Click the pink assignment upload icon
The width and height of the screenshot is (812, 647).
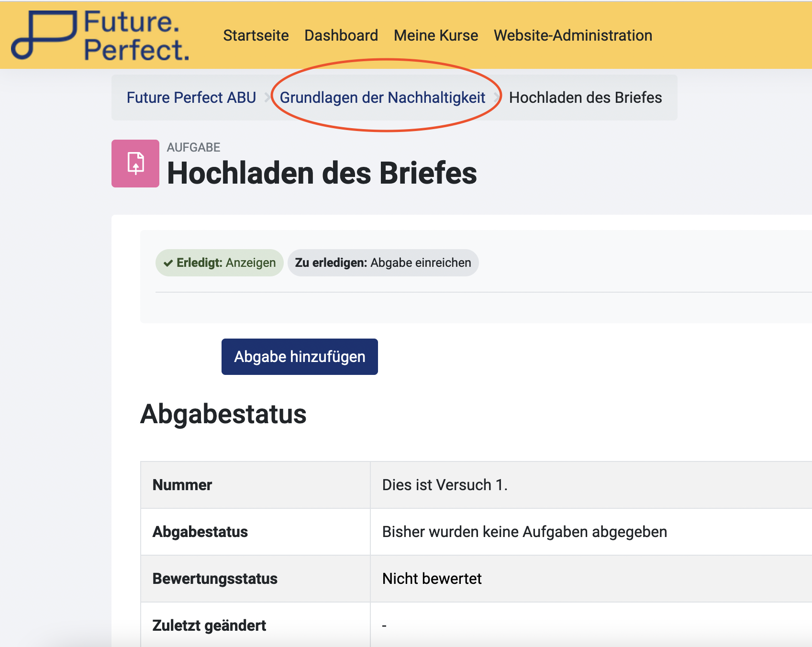click(x=135, y=164)
